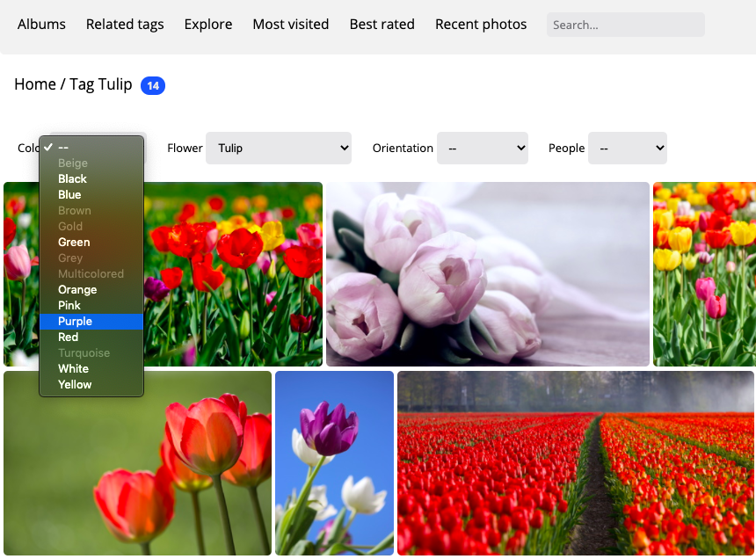Choose Yellow in the Color list
This screenshot has width=756, height=559.
click(91, 385)
